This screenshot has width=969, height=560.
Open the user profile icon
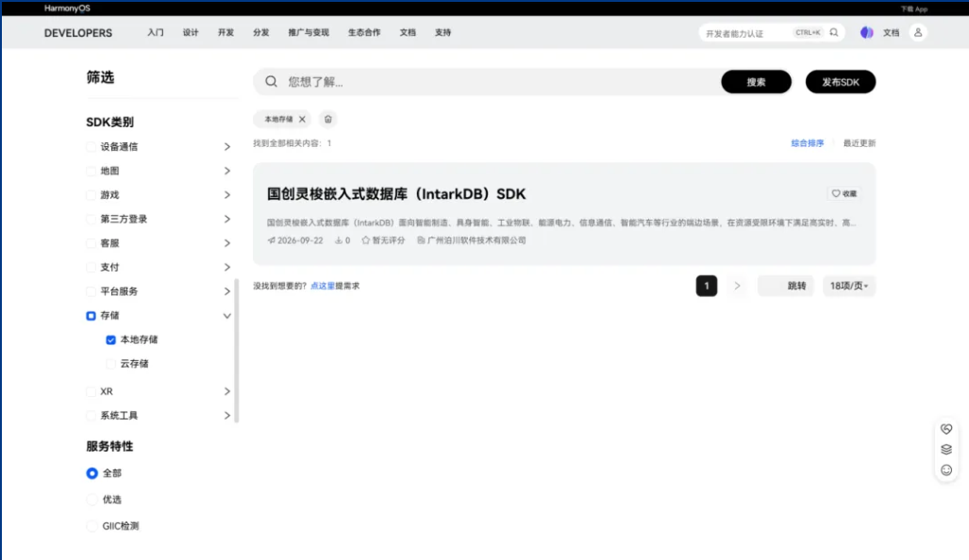pyautogui.click(x=918, y=33)
